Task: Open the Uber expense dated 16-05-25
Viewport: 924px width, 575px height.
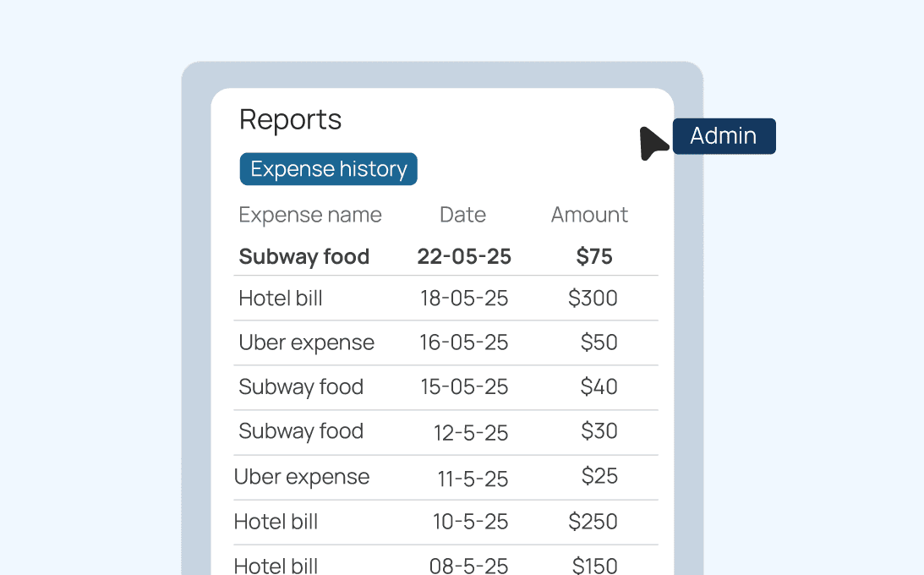Action: [306, 342]
